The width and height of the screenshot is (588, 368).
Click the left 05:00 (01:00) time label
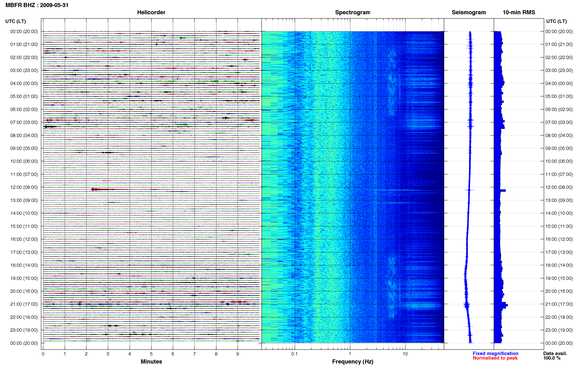pyautogui.click(x=24, y=96)
